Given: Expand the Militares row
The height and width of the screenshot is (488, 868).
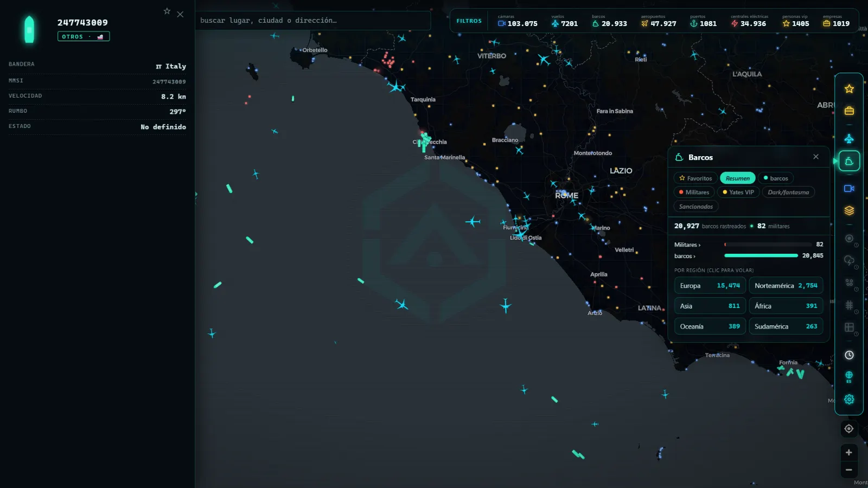Looking at the screenshot, I should (x=748, y=245).
